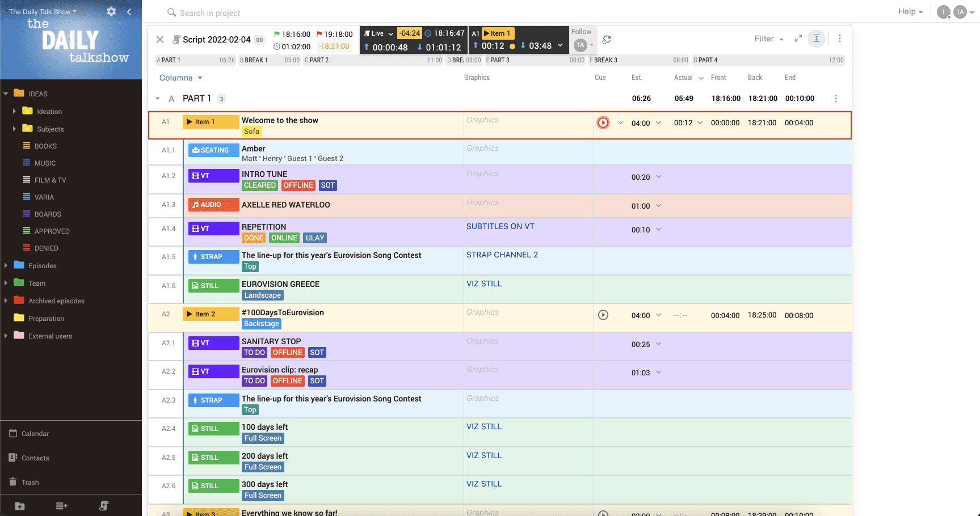Open notifications badge in top bar
The width and height of the screenshot is (980, 516).
click(x=944, y=12)
